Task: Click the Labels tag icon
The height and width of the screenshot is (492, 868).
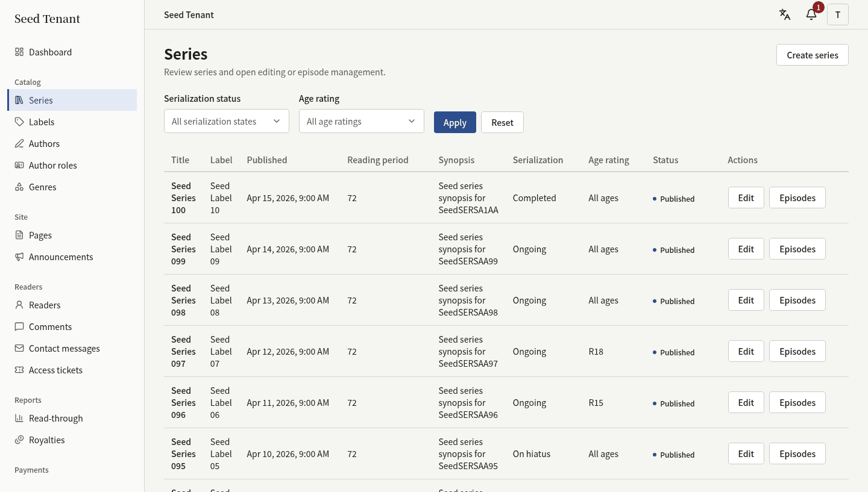Action: (19, 122)
